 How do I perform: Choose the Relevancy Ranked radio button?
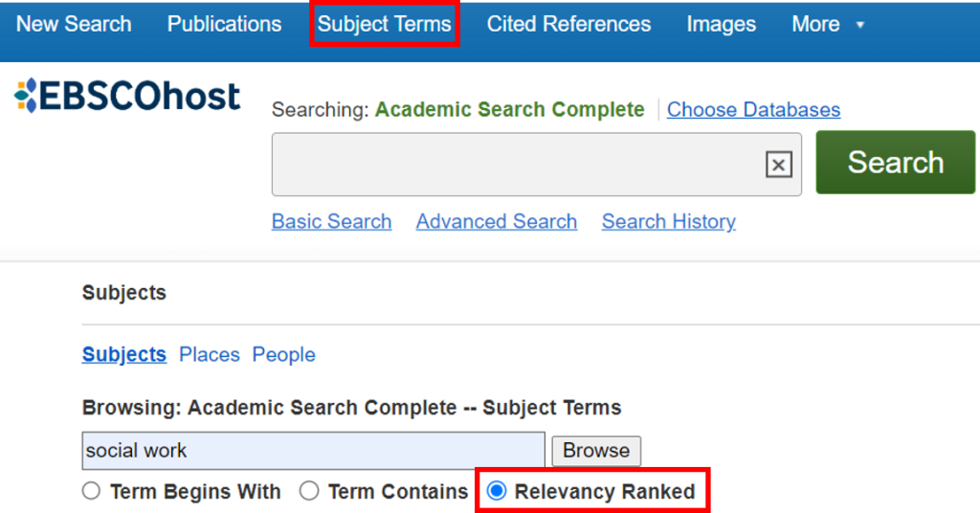pos(497,491)
